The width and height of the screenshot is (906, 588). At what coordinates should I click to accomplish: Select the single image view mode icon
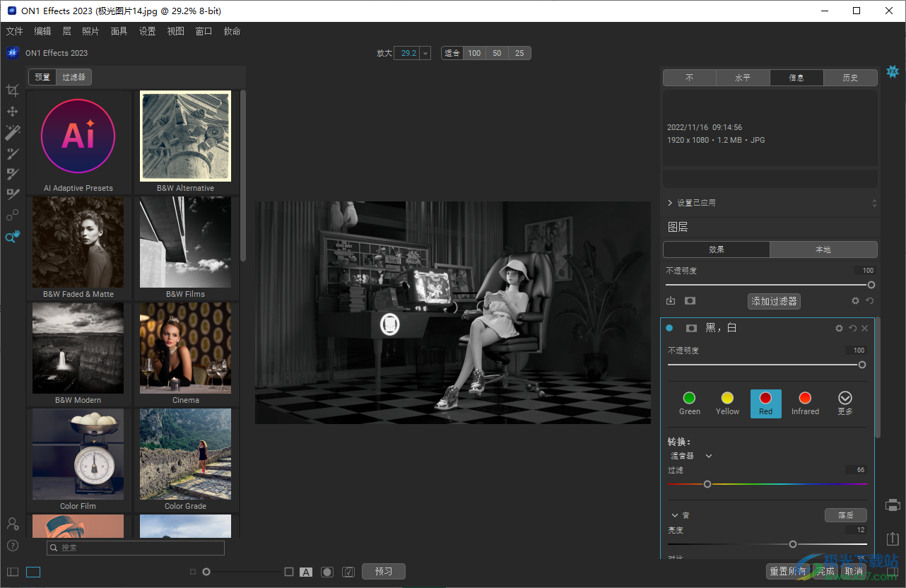[33, 572]
